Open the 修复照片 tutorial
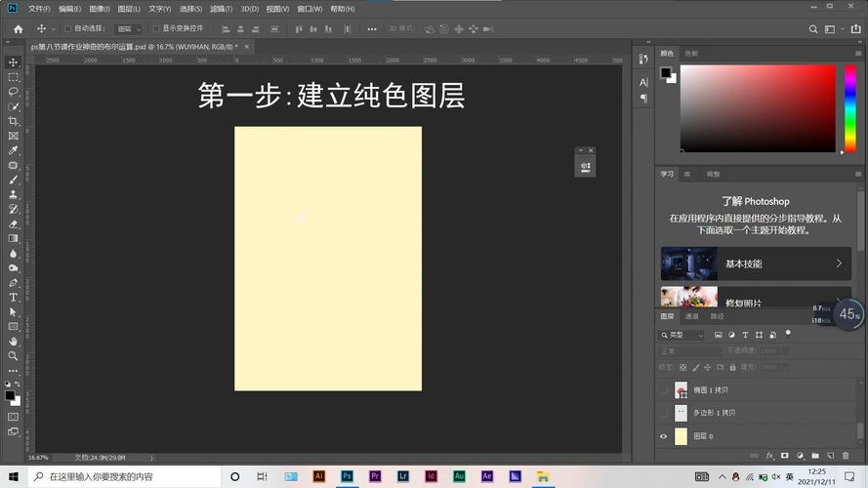This screenshot has height=488, width=868. pos(756,299)
